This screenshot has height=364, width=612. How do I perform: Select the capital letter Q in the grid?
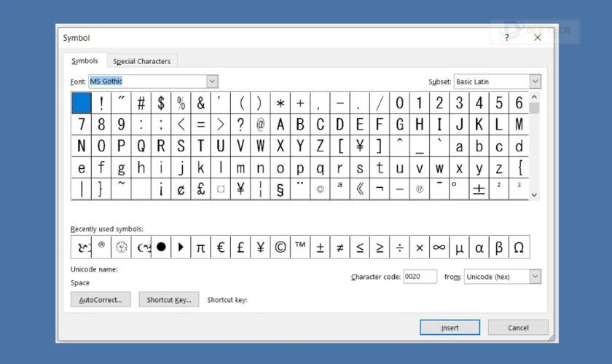coord(141,146)
